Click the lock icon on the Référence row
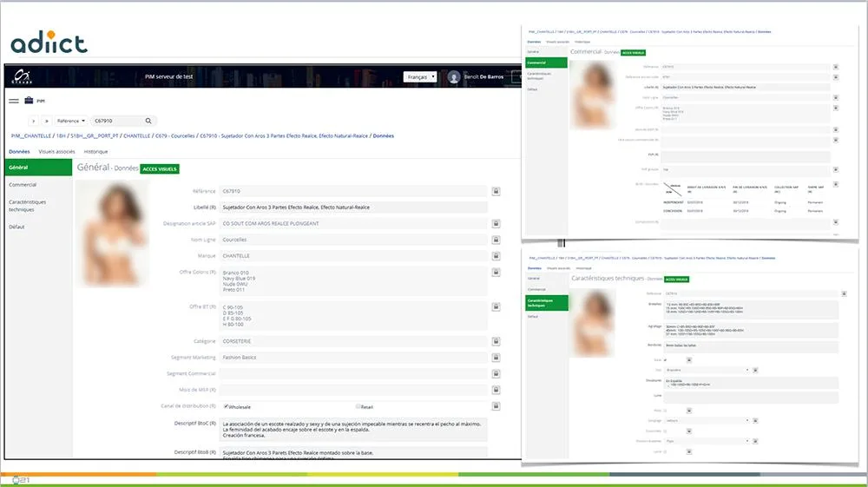The width and height of the screenshot is (868, 487). (x=496, y=192)
